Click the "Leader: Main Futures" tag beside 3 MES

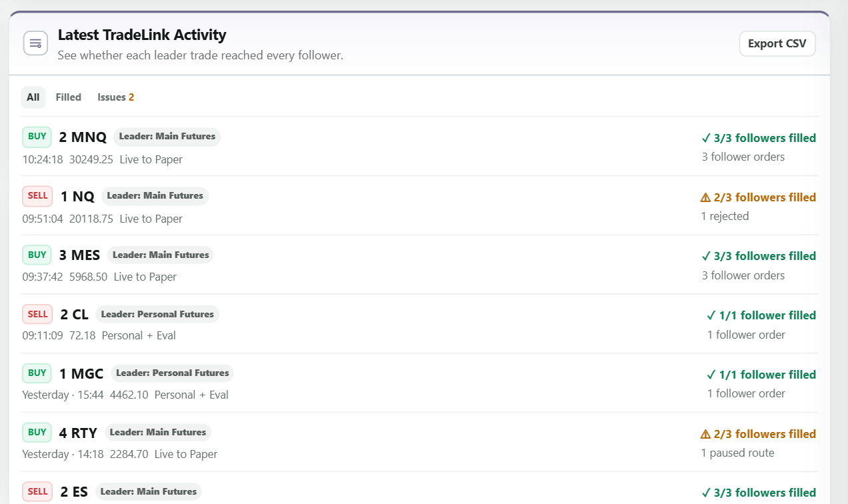[161, 255]
